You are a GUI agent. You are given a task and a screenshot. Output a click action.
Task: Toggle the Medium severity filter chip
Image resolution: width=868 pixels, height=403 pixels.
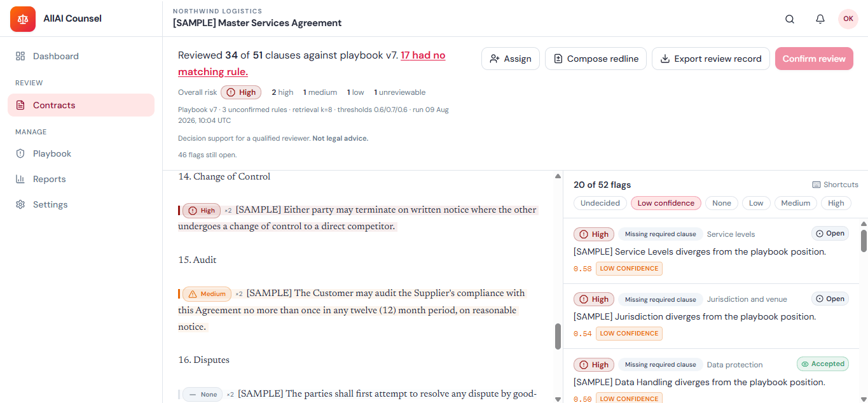pyautogui.click(x=796, y=203)
